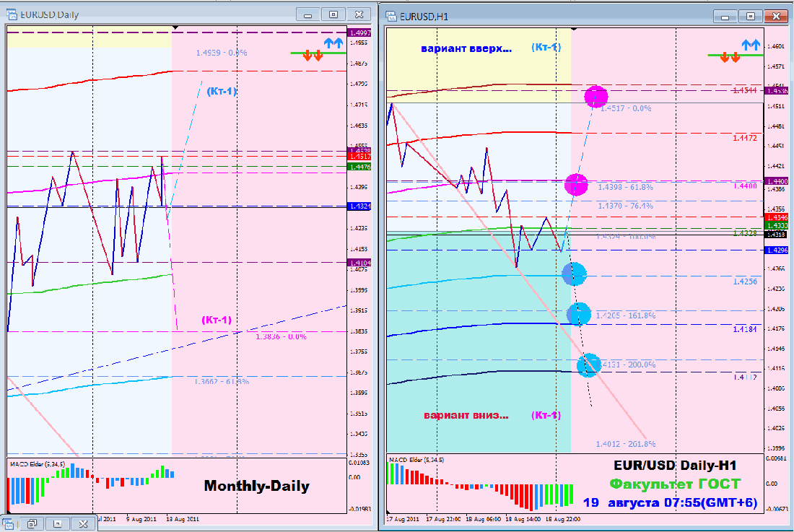794x532 pixels.
Task: Restore the minimized chart window
Action: point(32,524)
